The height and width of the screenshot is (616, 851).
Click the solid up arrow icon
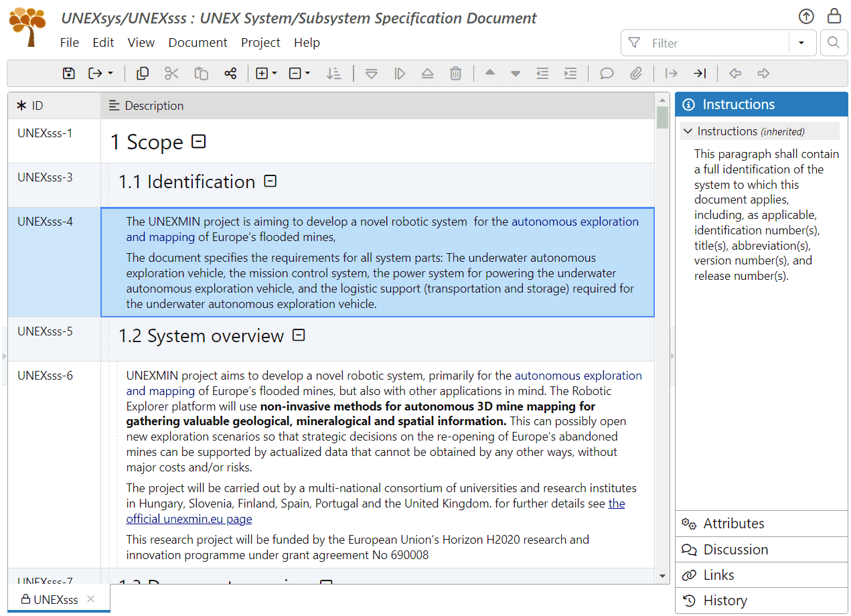coord(490,73)
